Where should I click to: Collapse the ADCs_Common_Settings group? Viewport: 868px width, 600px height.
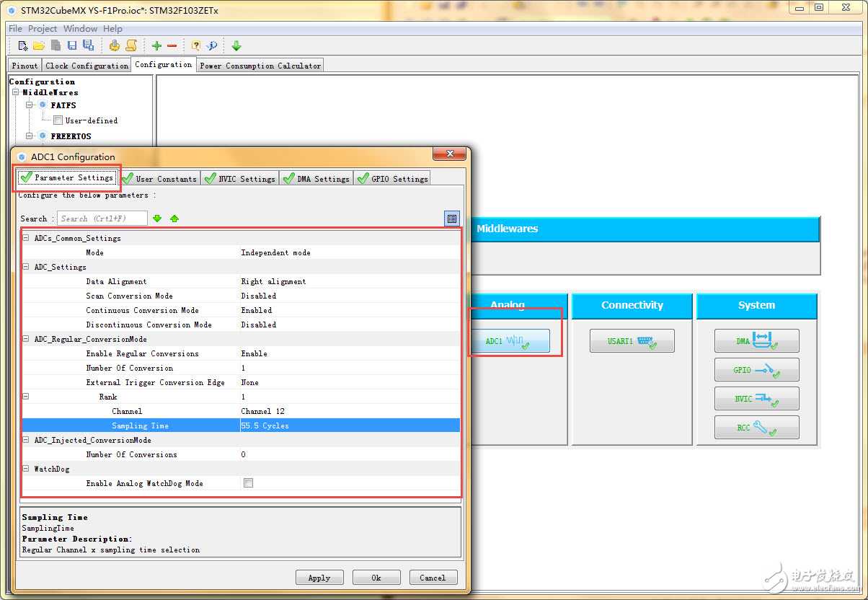(x=26, y=238)
